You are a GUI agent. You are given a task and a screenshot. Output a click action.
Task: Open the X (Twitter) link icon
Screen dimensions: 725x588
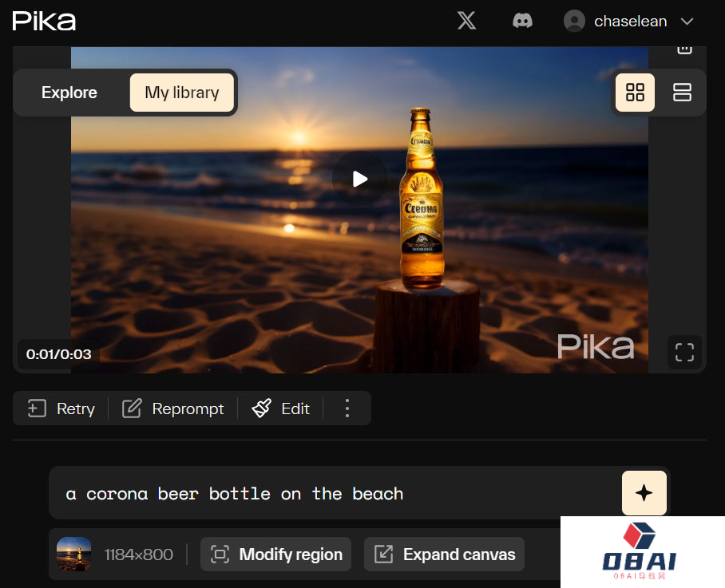(466, 22)
